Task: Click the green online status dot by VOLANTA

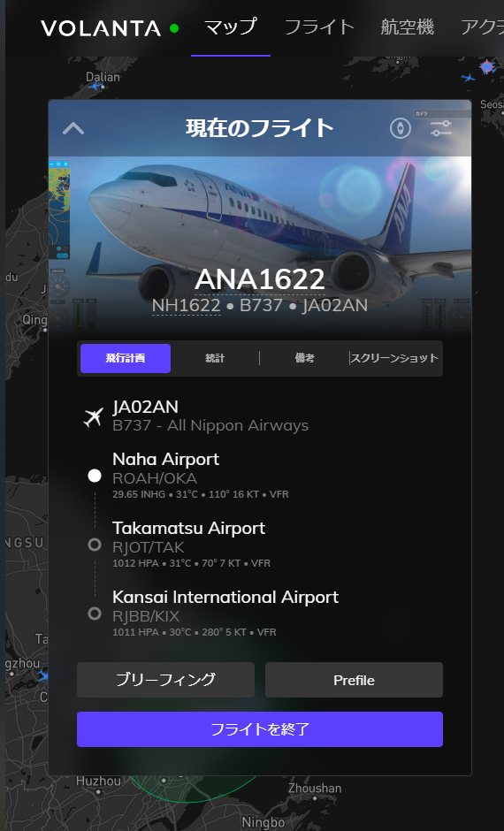Action: point(174,28)
